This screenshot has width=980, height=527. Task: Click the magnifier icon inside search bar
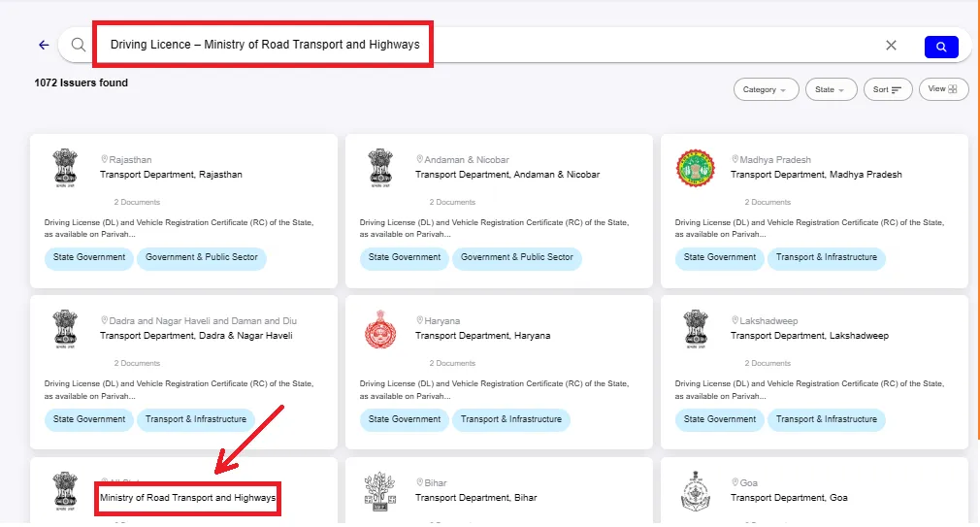pyautogui.click(x=79, y=45)
